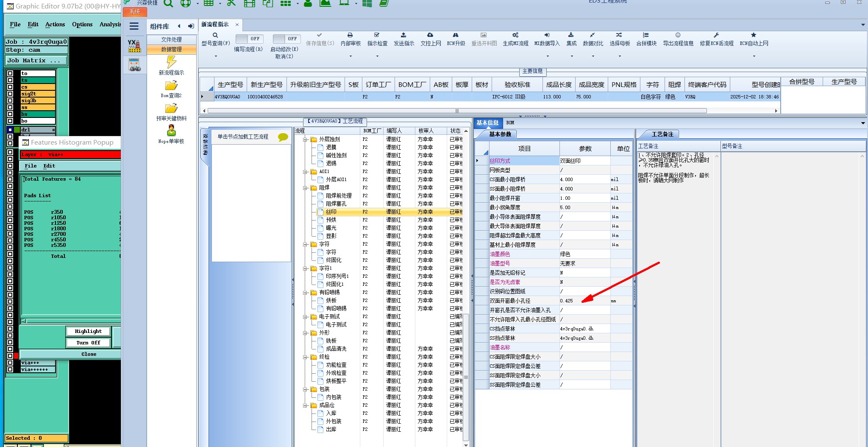
Task: Click the main info table horizontal scrollbar
Action: 457,111
